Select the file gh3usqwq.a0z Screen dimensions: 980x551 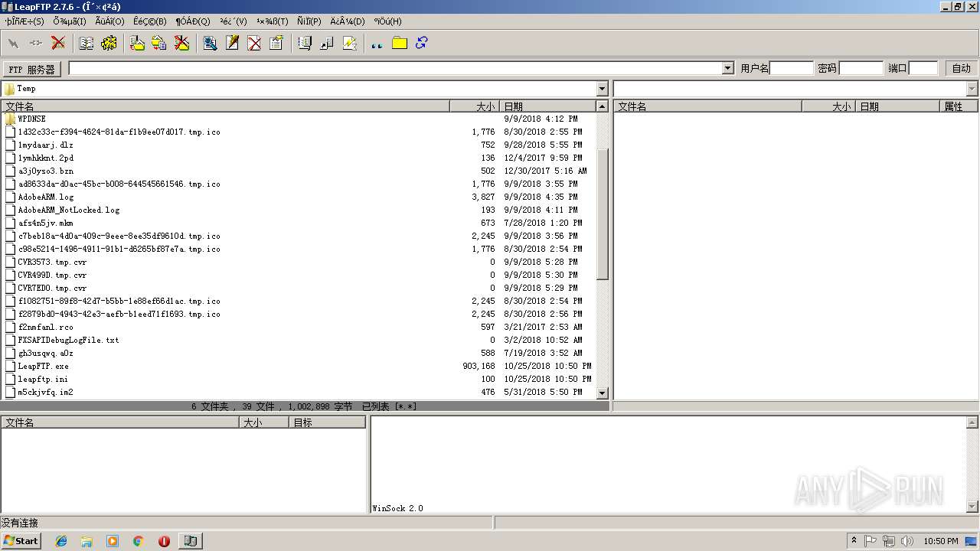45,353
